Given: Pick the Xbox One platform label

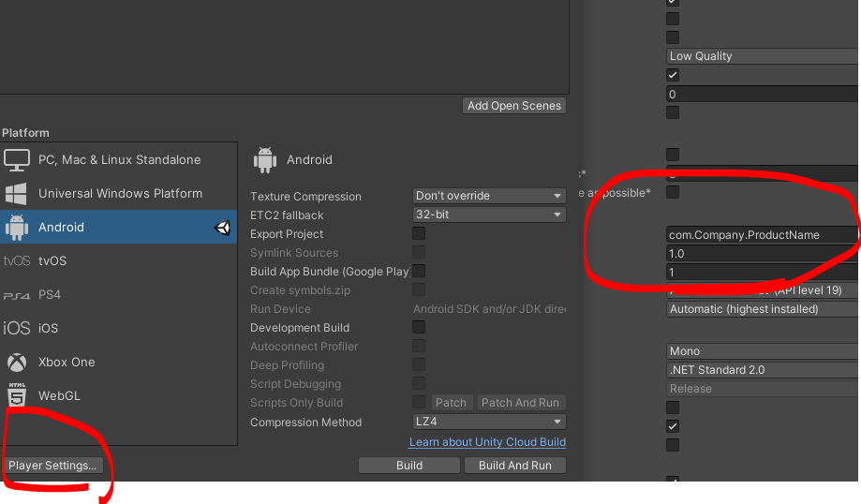Looking at the screenshot, I should coord(67,362).
